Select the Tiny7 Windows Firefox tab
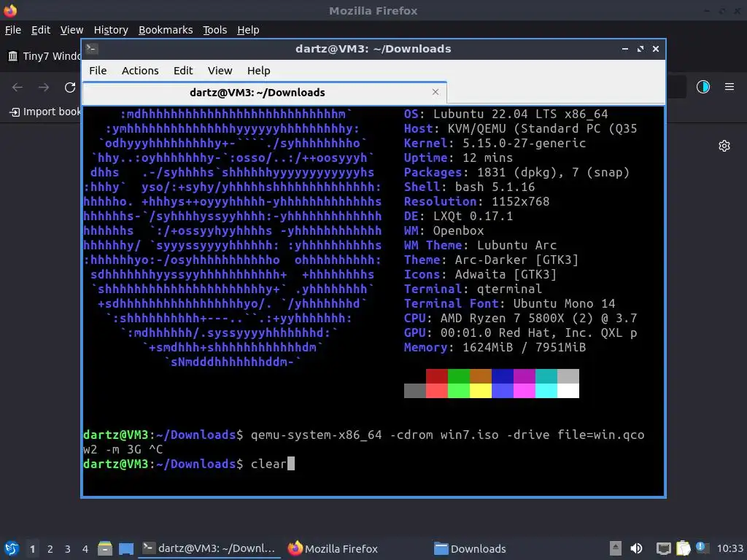 (x=44, y=56)
